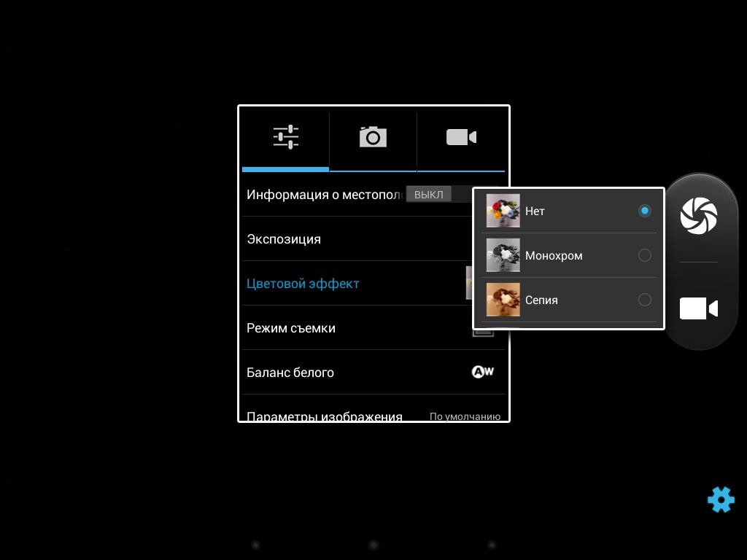
Task: Click the Нет color effect thumbnail
Action: tap(503, 211)
